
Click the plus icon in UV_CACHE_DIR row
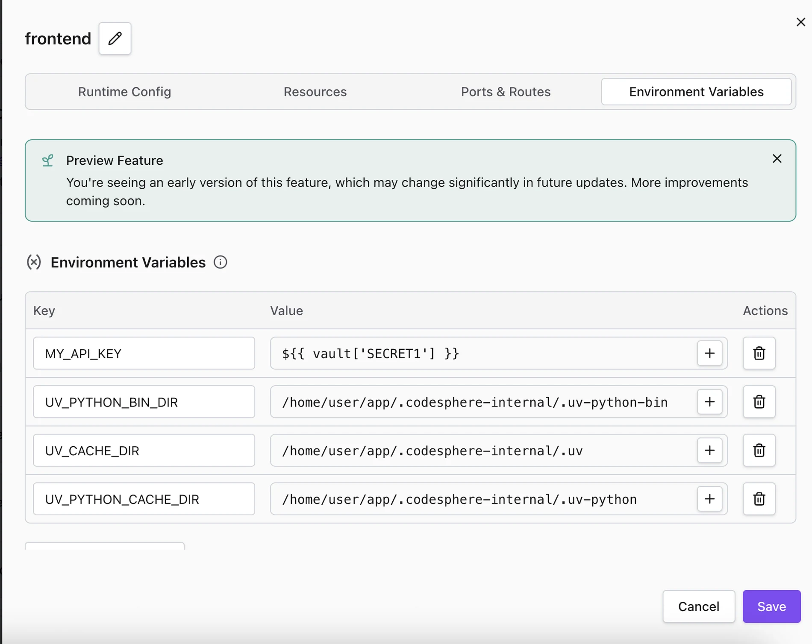tap(709, 451)
